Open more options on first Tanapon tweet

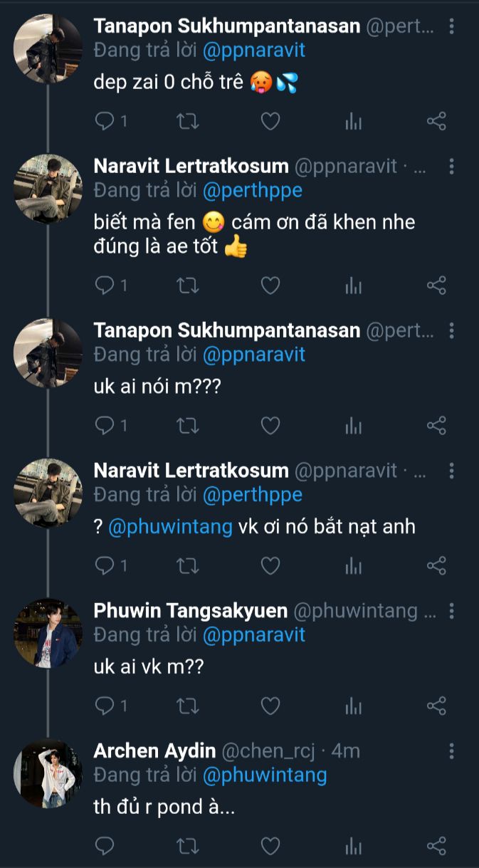tap(452, 27)
